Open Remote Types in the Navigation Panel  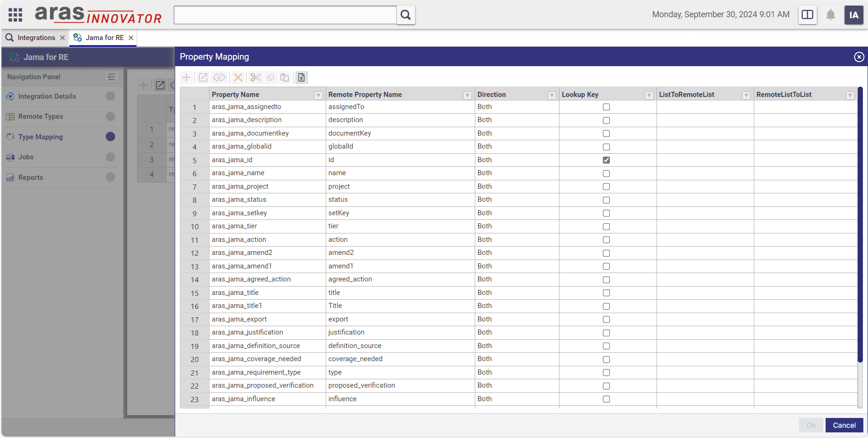[x=61, y=116]
